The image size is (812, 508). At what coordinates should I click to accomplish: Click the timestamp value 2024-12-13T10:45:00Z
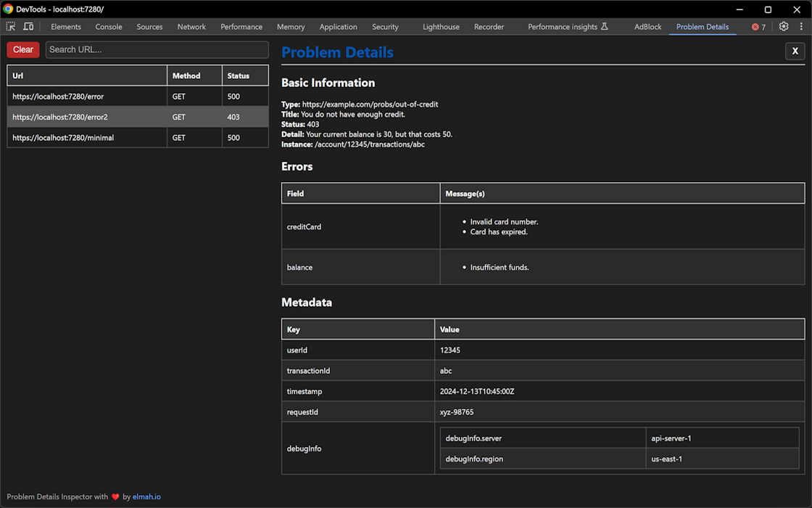tap(477, 391)
